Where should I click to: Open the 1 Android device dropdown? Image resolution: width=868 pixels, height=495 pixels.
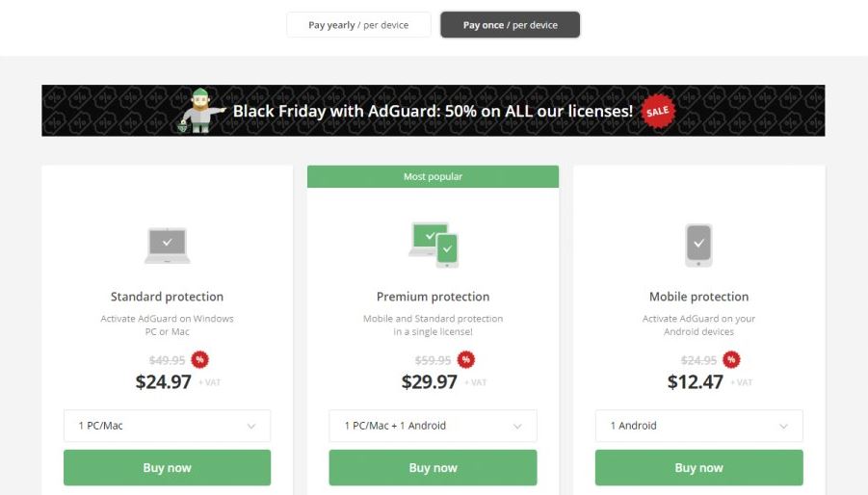click(698, 426)
